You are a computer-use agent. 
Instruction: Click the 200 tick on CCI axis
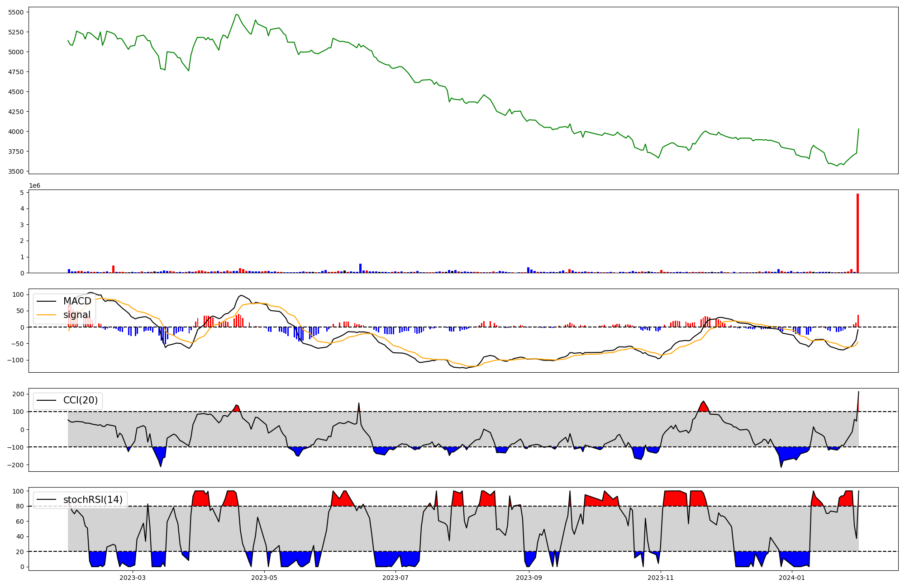[x=18, y=394]
